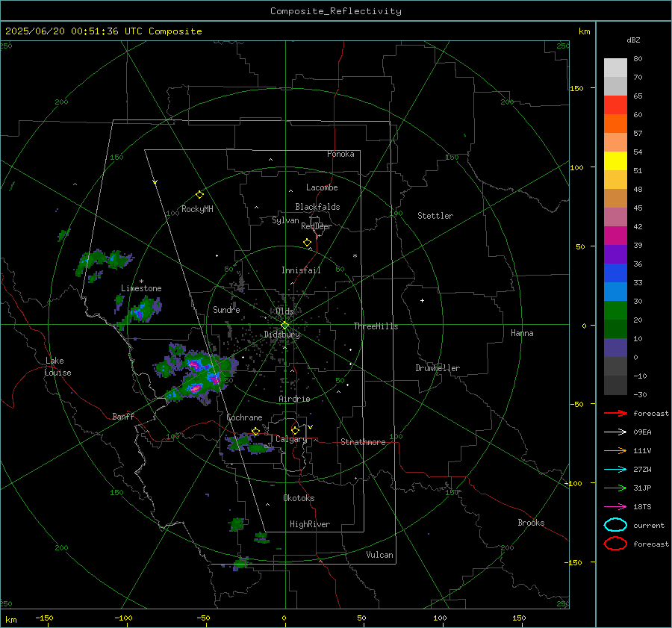Click the red forecast ellipse legend icon
The height and width of the screenshot is (628, 672).
615,544
